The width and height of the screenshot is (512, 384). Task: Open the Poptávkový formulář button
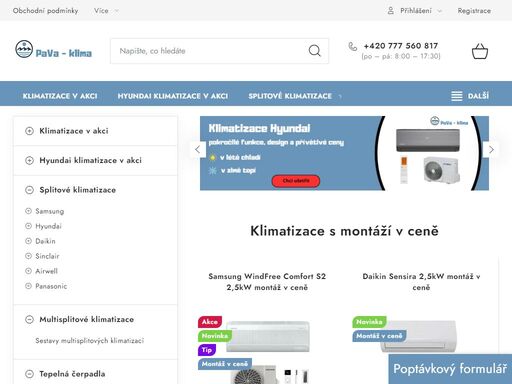450,369
